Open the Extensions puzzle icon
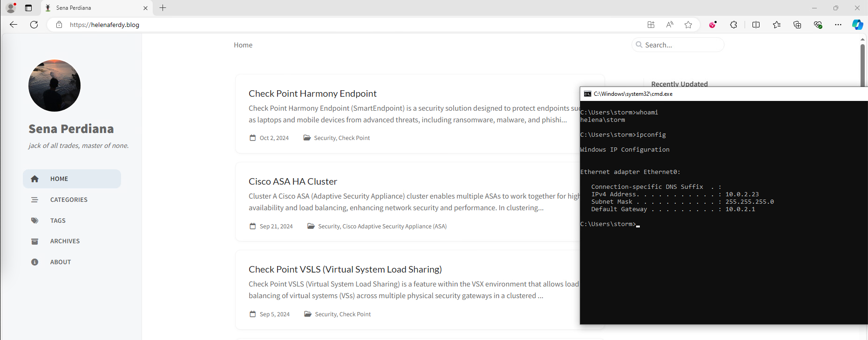The image size is (868, 340). coord(733,25)
